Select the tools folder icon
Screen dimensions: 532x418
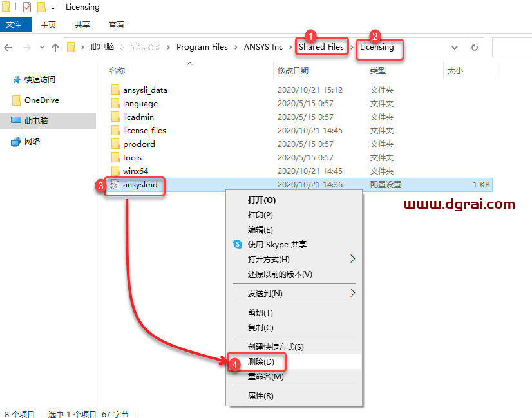(115, 157)
